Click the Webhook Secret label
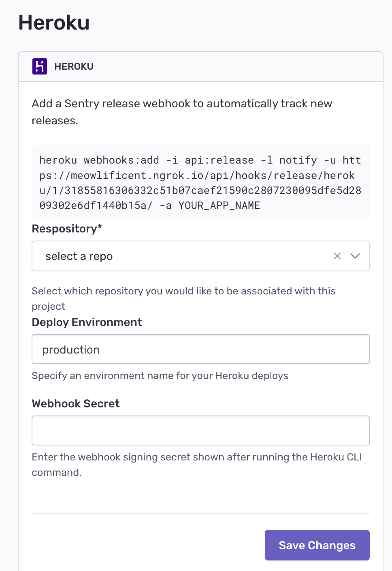 76,404
